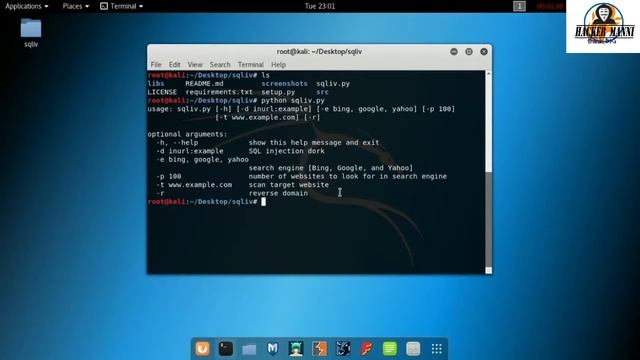Click the terminal title bar text
The width and height of the screenshot is (640, 360).
(319, 51)
